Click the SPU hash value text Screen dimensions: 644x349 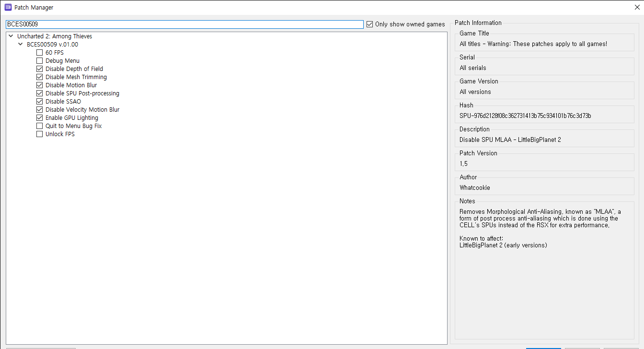tap(525, 116)
